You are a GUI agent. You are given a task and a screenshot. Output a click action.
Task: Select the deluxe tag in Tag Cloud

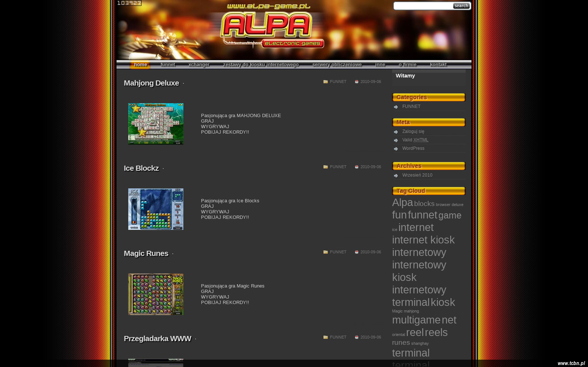[457, 205]
